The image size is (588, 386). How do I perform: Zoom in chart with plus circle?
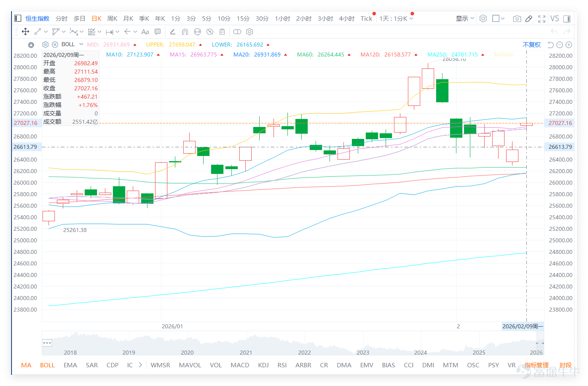(569, 45)
